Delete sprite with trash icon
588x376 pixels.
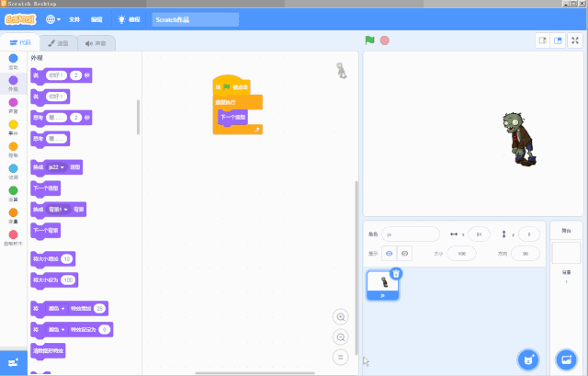(396, 274)
